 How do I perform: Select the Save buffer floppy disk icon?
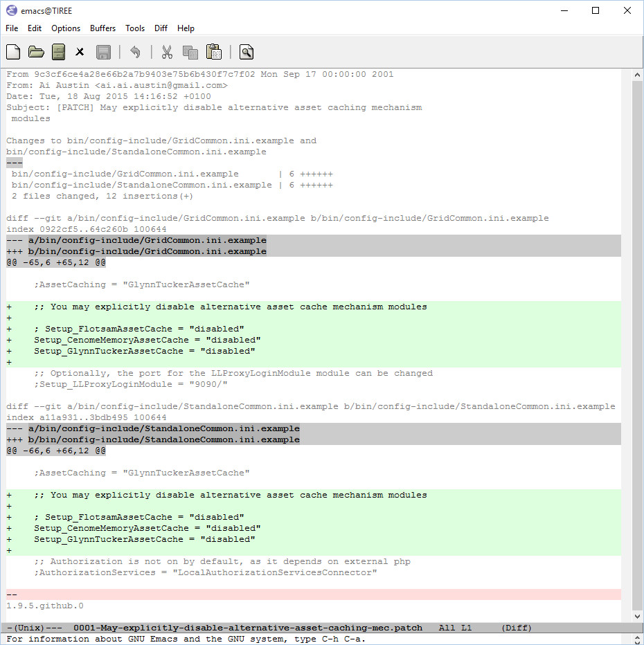coord(103,52)
